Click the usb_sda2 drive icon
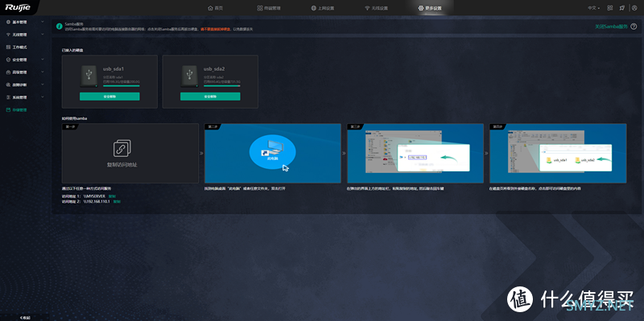The height and width of the screenshot is (321, 644). (x=189, y=76)
